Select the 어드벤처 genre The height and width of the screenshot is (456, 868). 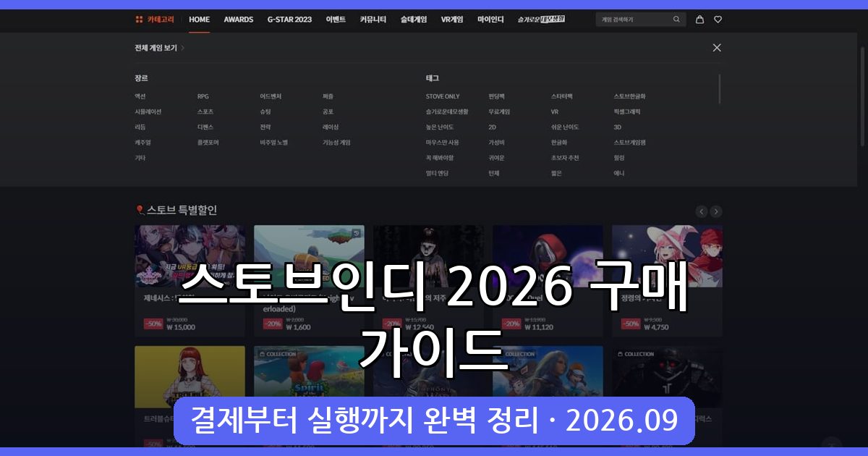(271, 96)
